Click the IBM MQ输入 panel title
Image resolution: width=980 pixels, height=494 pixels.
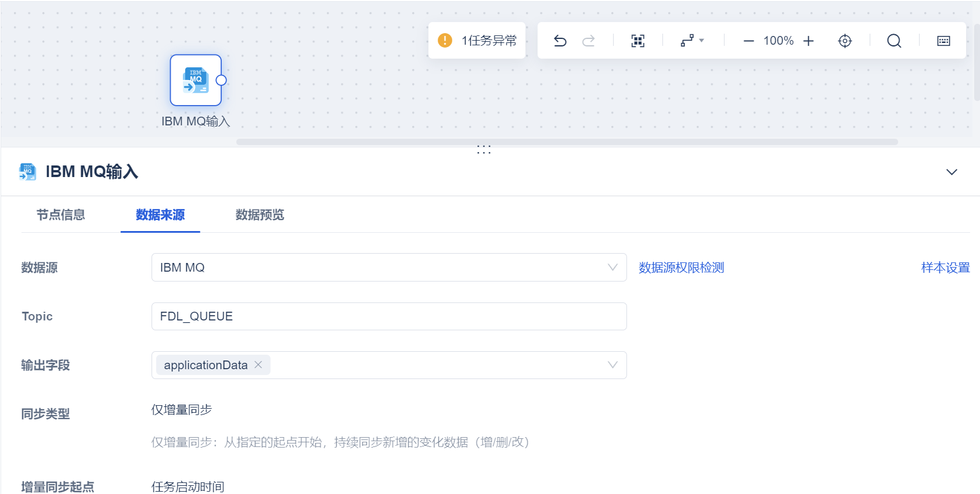coord(92,172)
